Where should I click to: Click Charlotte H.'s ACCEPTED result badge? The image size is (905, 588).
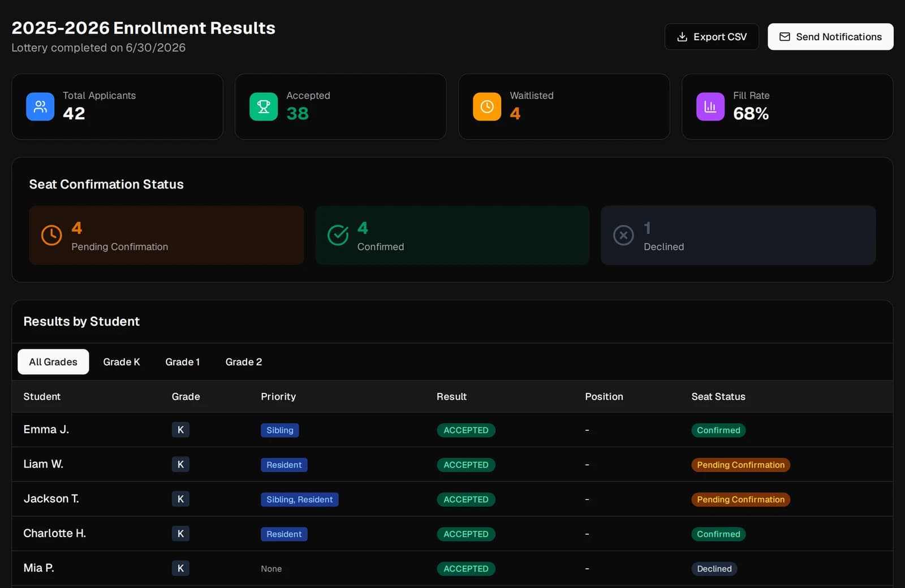[x=466, y=534]
